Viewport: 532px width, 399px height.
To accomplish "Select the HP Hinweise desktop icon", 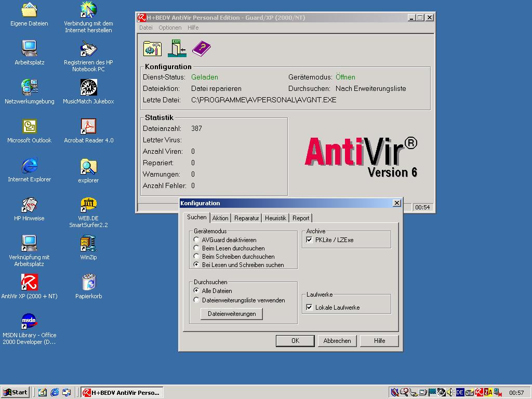I will 29,209.
